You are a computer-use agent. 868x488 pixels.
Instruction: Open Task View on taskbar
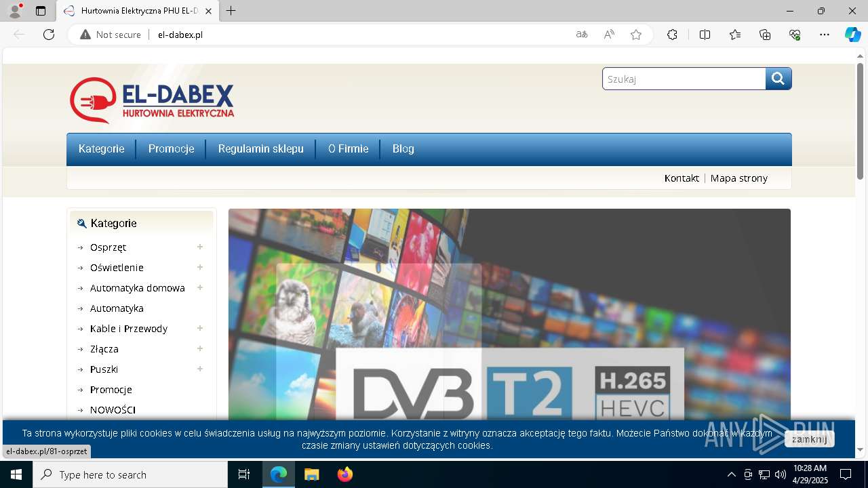[x=244, y=474]
